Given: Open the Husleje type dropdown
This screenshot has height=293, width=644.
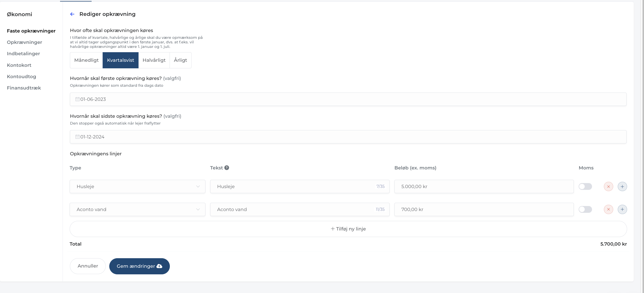Looking at the screenshot, I should click(137, 187).
